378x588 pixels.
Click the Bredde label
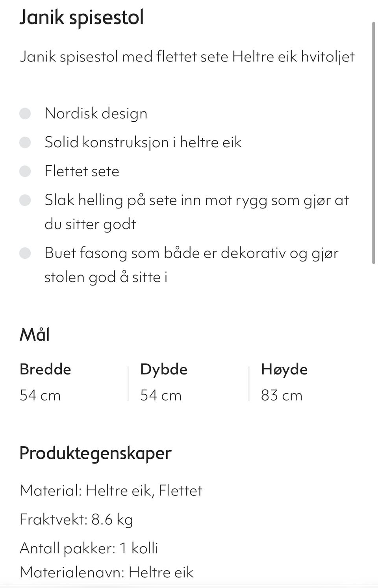coord(45,369)
